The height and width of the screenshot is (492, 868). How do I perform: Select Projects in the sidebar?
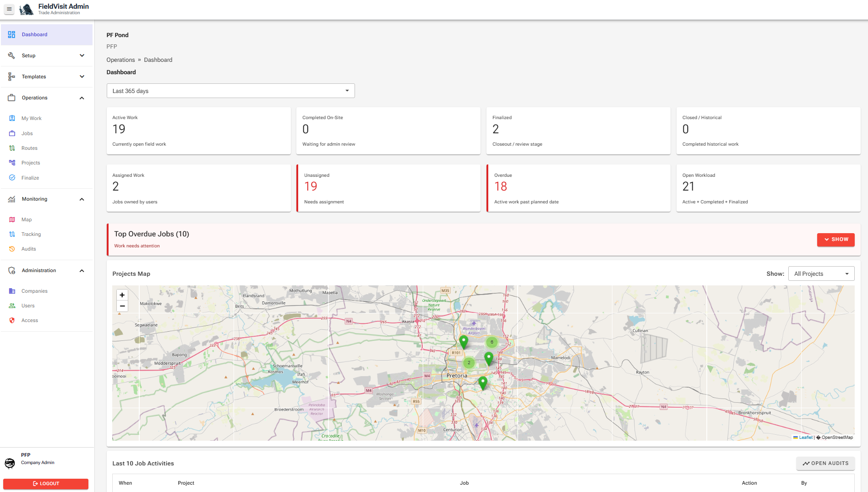(x=47, y=163)
